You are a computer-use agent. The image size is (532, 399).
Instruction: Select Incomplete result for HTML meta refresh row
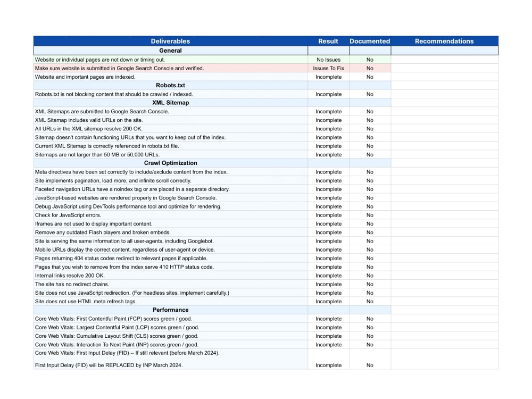click(x=328, y=301)
